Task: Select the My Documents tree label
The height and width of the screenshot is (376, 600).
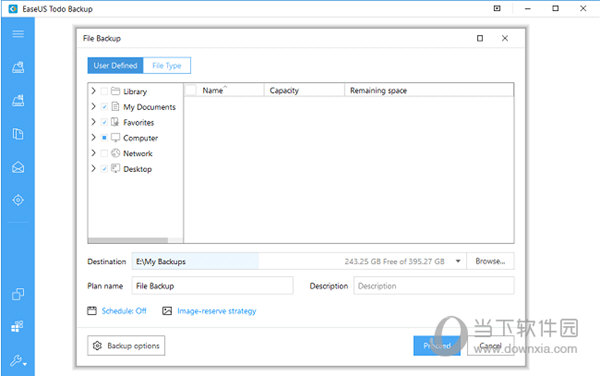Action: click(x=149, y=107)
